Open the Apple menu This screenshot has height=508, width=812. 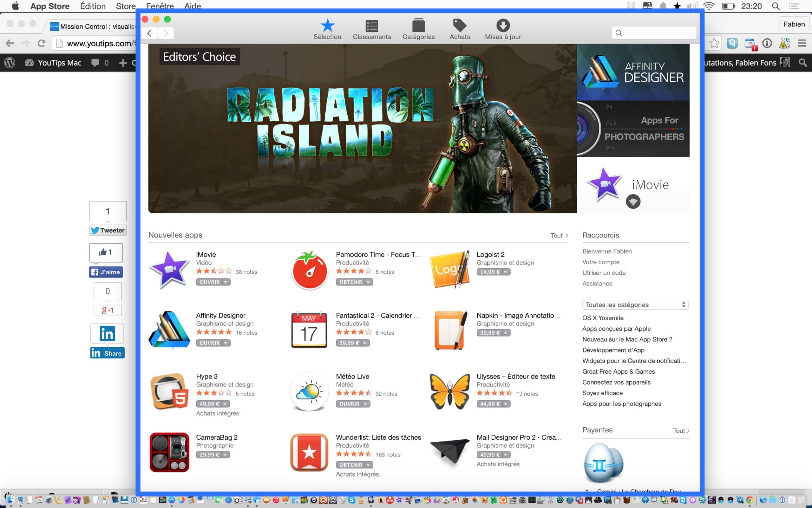[16, 6]
